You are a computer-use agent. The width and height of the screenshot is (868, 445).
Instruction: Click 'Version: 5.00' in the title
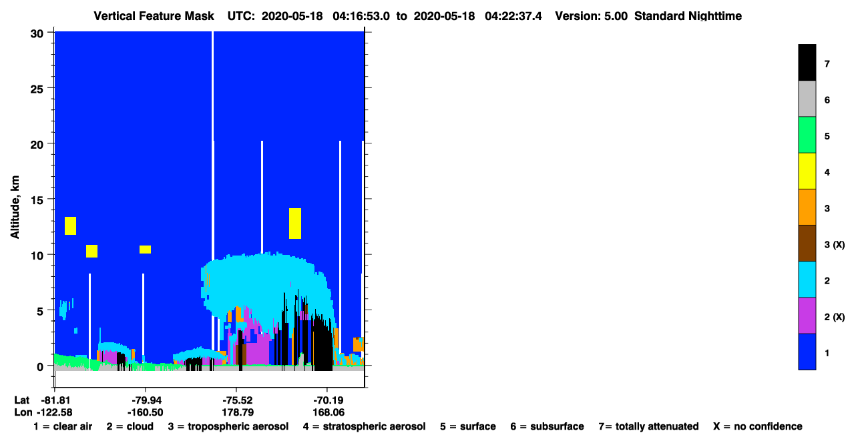click(591, 16)
